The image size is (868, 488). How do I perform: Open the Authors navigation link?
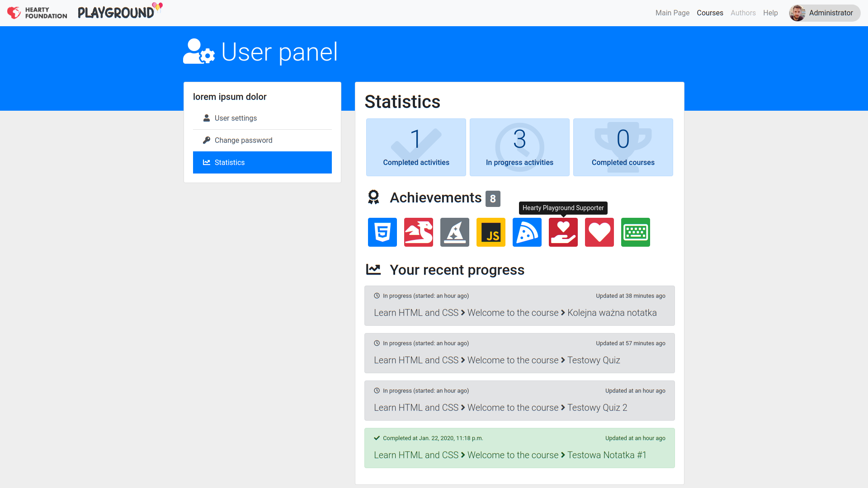(x=743, y=13)
